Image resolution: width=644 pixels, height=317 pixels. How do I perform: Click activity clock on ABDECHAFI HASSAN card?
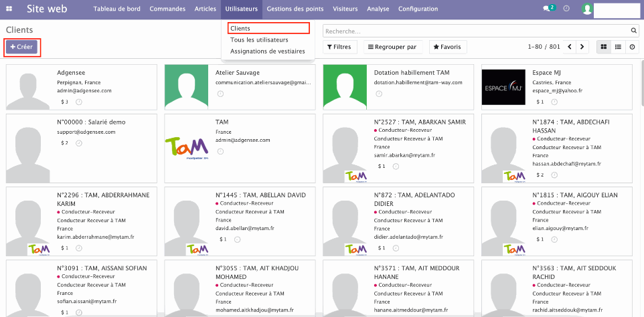[554, 175]
